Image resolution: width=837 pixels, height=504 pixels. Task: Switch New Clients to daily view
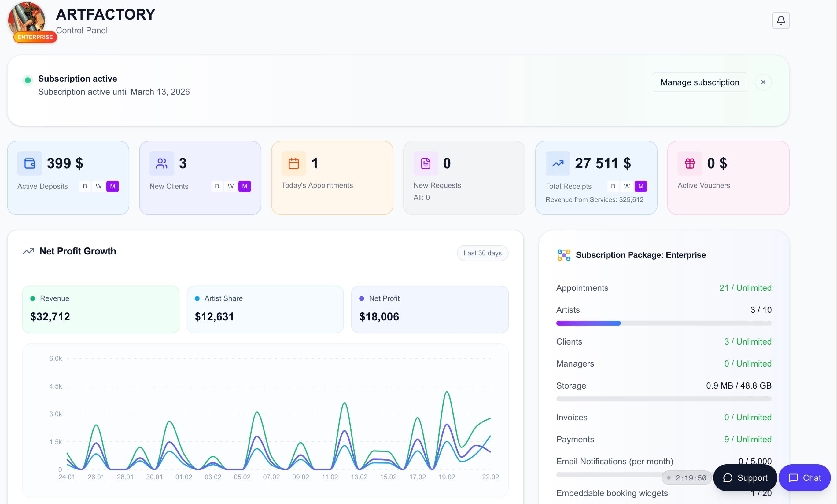tap(217, 186)
